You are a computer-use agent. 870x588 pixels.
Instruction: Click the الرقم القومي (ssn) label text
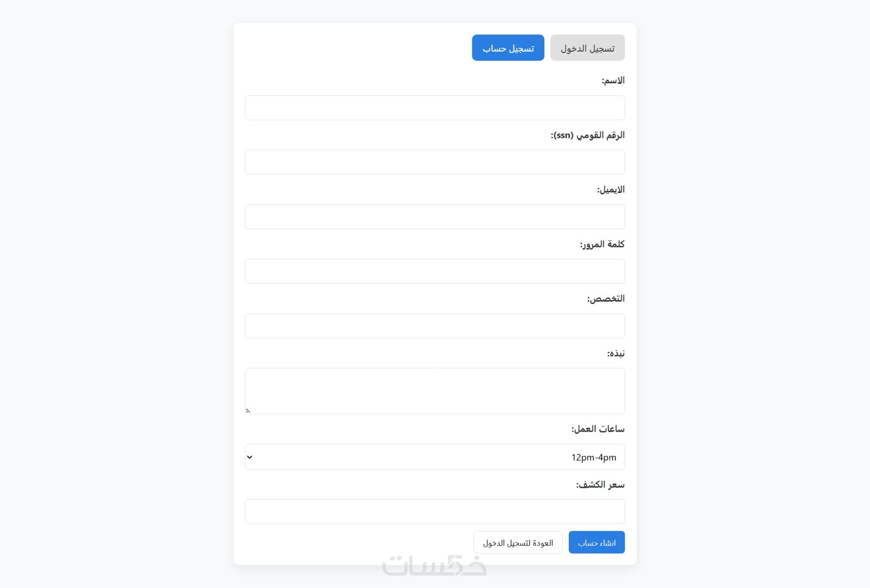tap(588, 135)
